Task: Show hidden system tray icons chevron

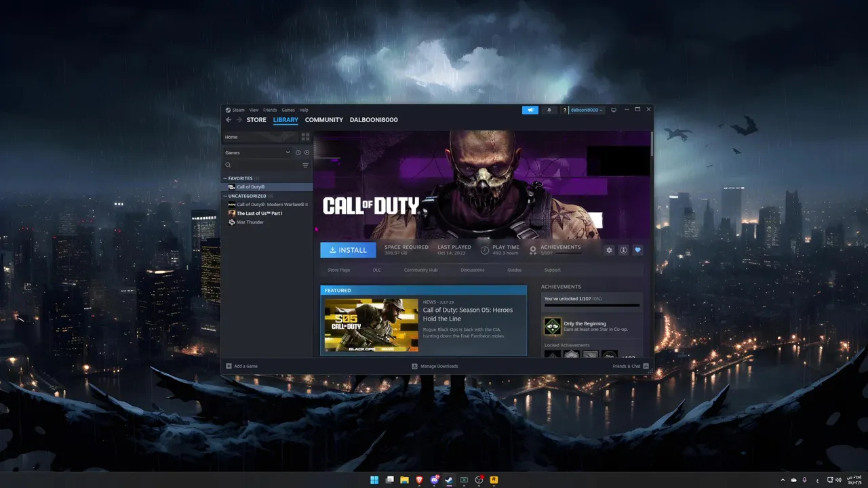Action: point(783,480)
